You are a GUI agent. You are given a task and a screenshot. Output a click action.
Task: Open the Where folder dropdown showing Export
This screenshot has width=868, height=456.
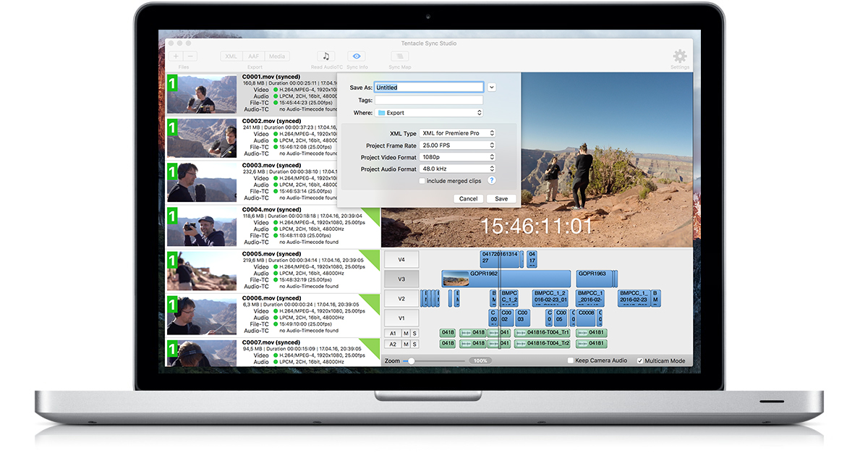[x=428, y=113]
